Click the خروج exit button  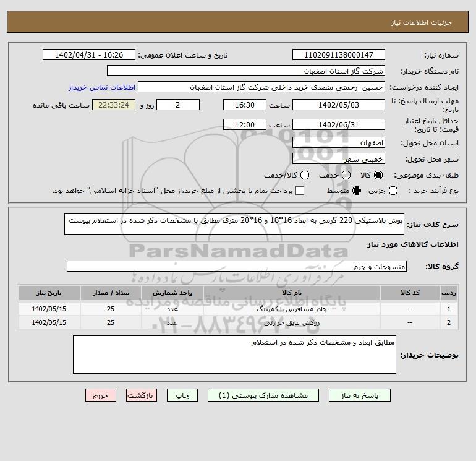(x=101, y=395)
